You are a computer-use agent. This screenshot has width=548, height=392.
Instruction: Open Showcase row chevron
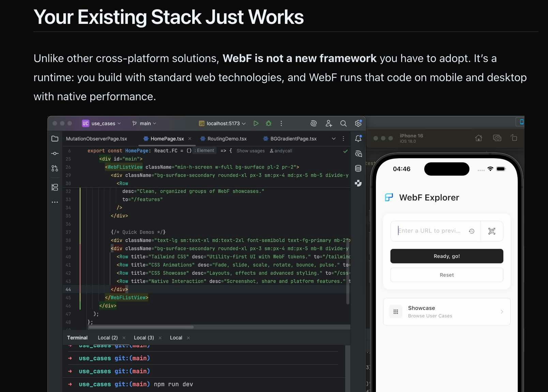[x=502, y=312]
